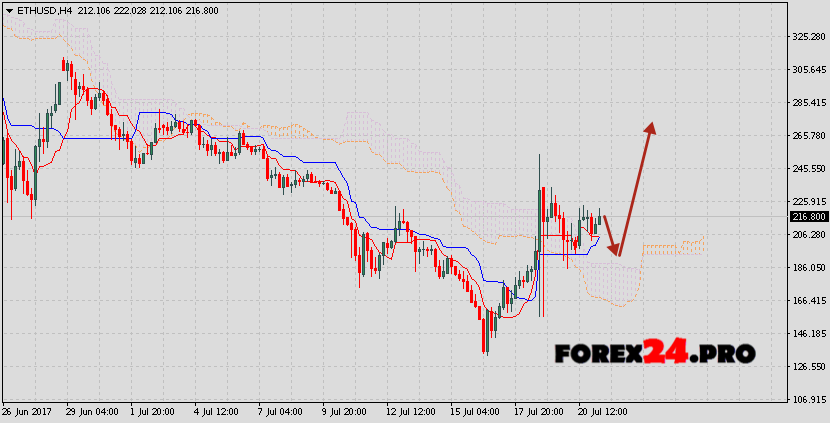Click the current price tag 216.800
This screenshot has height=423, width=830.
click(x=807, y=216)
